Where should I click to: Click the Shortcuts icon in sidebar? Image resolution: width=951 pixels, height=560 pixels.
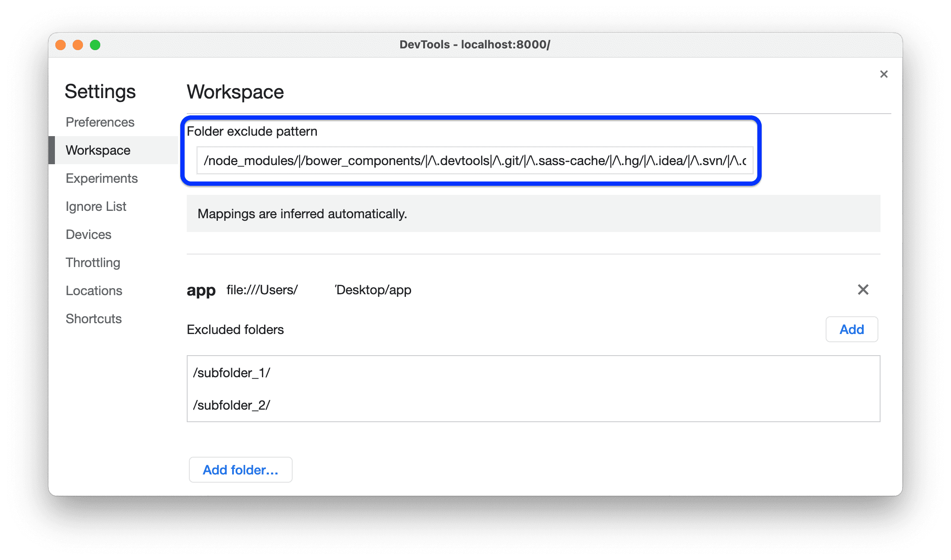pyautogui.click(x=94, y=317)
